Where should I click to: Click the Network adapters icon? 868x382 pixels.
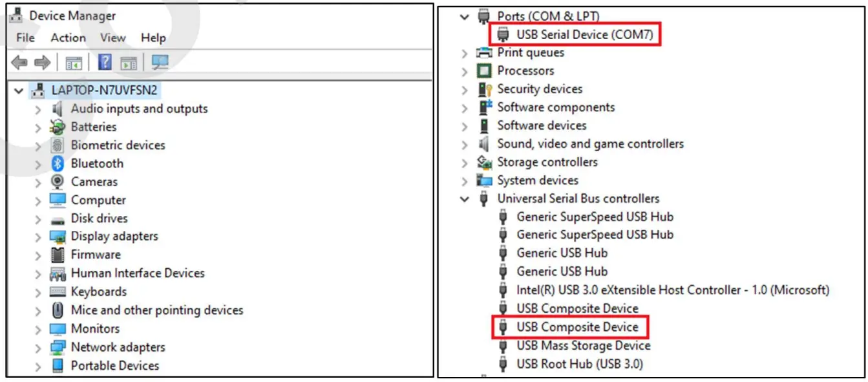click(x=57, y=347)
